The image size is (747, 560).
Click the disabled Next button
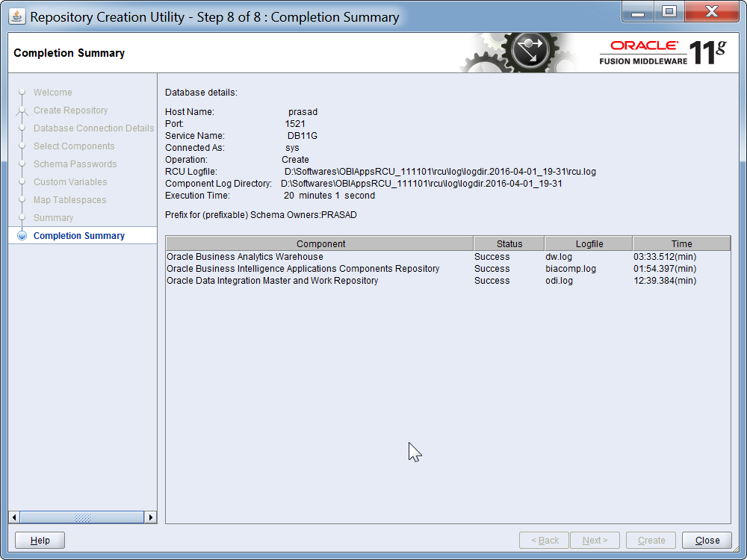[x=595, y=541]
